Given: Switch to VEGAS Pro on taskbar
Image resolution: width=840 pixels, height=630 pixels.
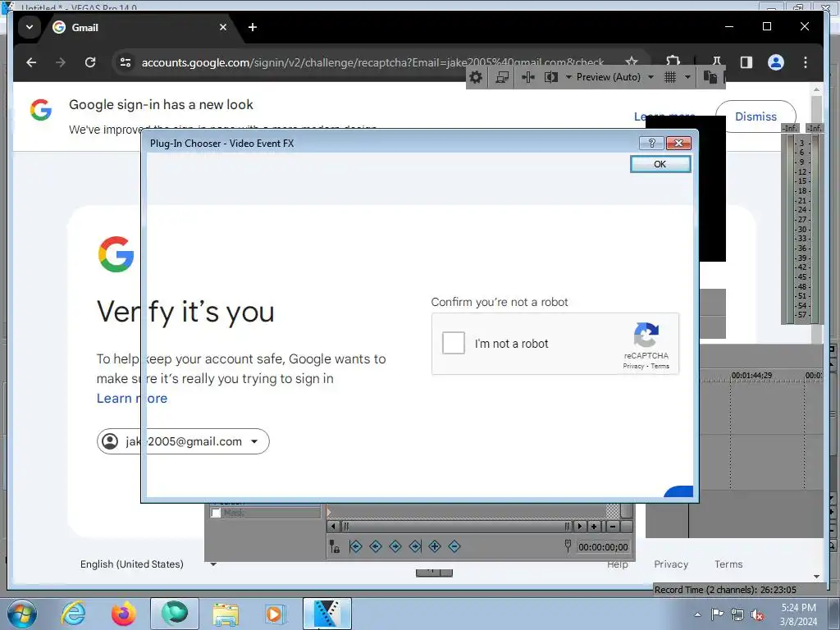Looking at the screenshot, I should [326, 614].
